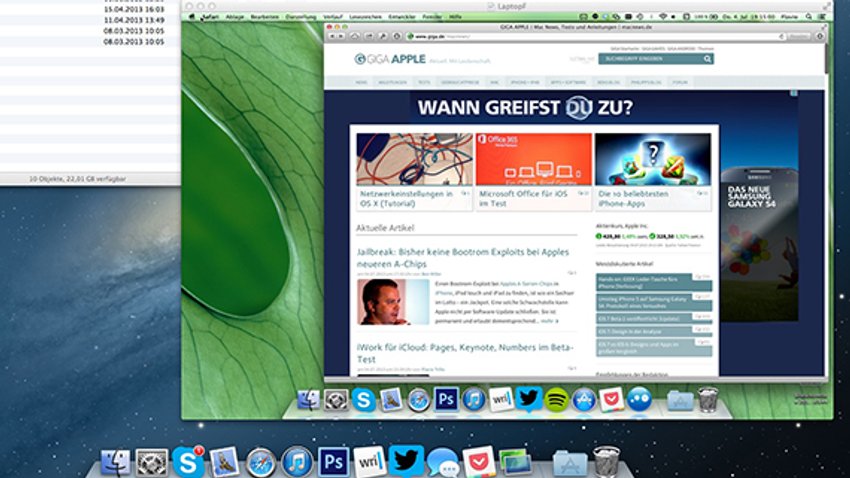Viewport: 850px width, 478px height.
Task: Click Safari back arrow button
Action: [332, 36]
